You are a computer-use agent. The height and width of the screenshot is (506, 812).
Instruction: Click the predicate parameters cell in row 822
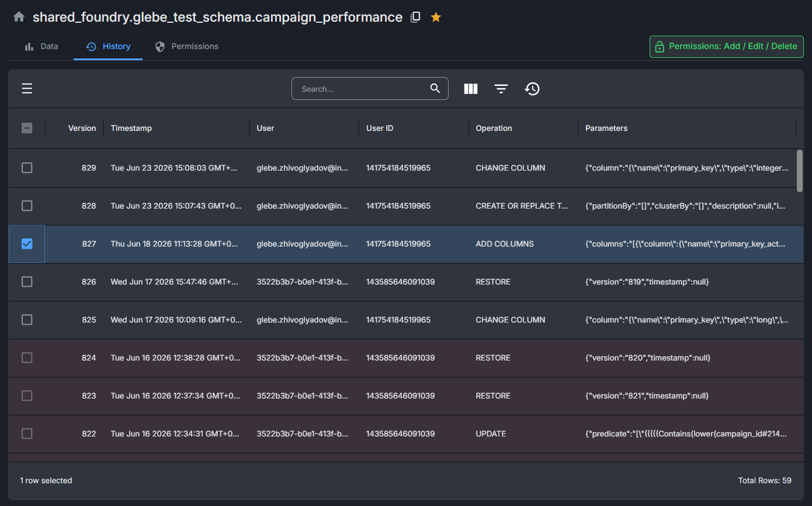pos(686,434)
